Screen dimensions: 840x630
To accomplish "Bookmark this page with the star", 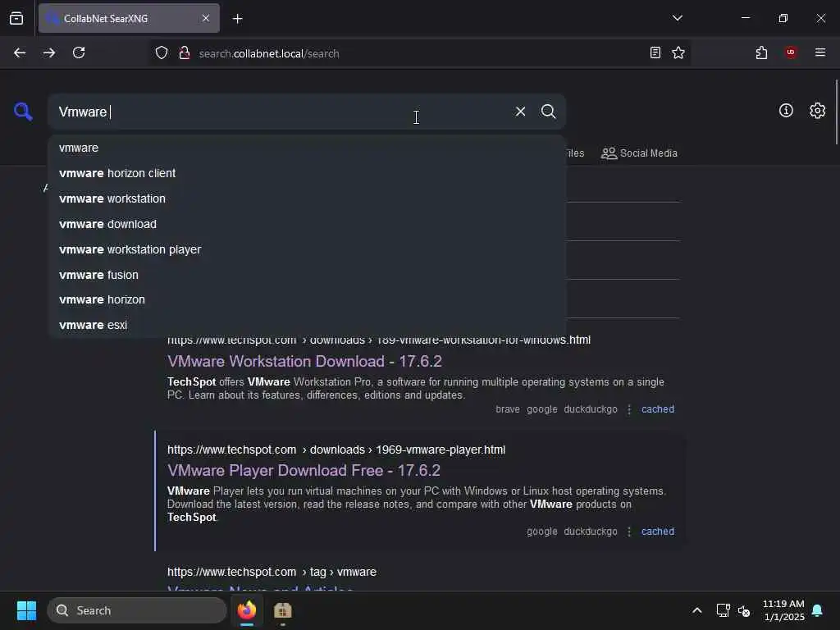I will tap(678, 52).
